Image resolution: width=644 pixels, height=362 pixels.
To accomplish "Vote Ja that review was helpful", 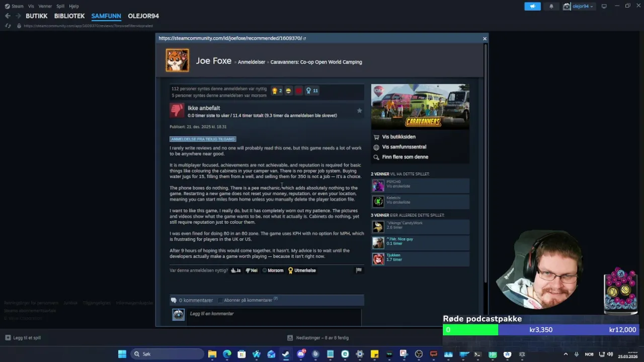I will [x=236, y=270].
